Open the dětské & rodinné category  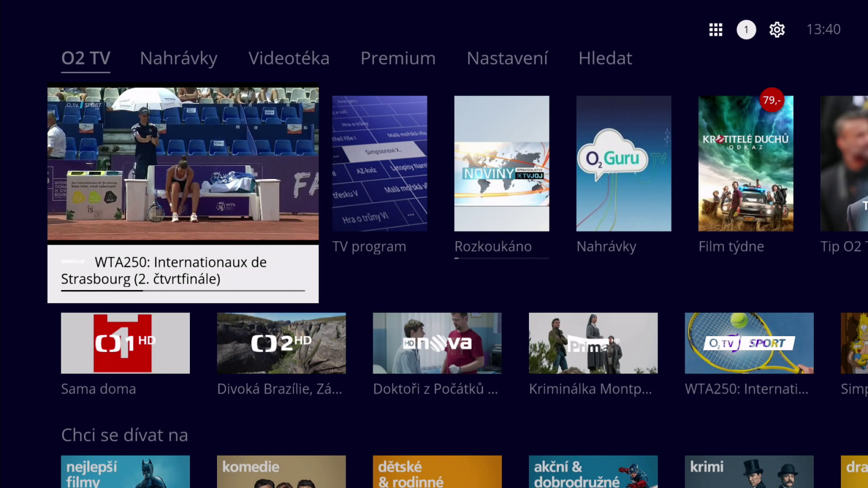[x=437, y=472]
